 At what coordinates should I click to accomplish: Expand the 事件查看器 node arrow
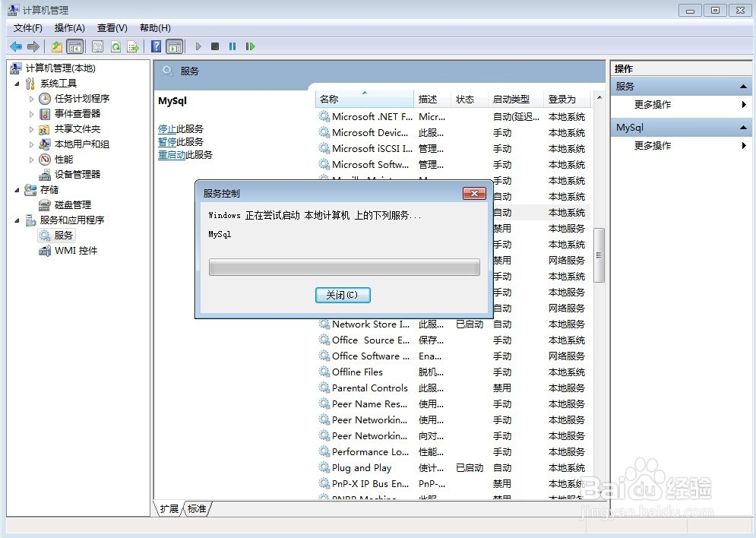pos(31,114)
